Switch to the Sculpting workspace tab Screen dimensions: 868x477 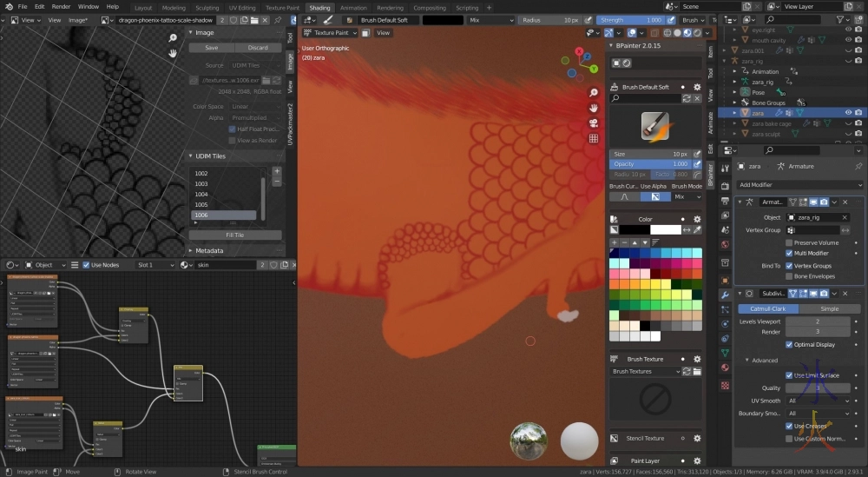pyautogui.click(x=207, y=7)
